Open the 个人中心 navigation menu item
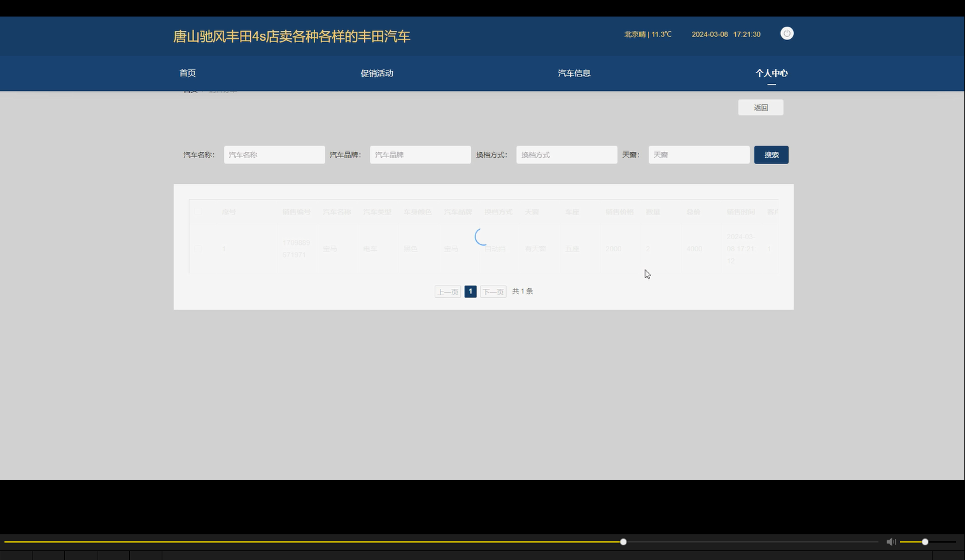This screenshot has height=560, width=965. (x=771, y=73)
